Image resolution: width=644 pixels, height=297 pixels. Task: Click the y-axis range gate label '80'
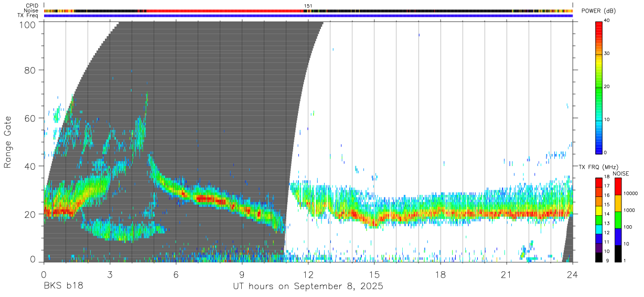pos(30,70)
